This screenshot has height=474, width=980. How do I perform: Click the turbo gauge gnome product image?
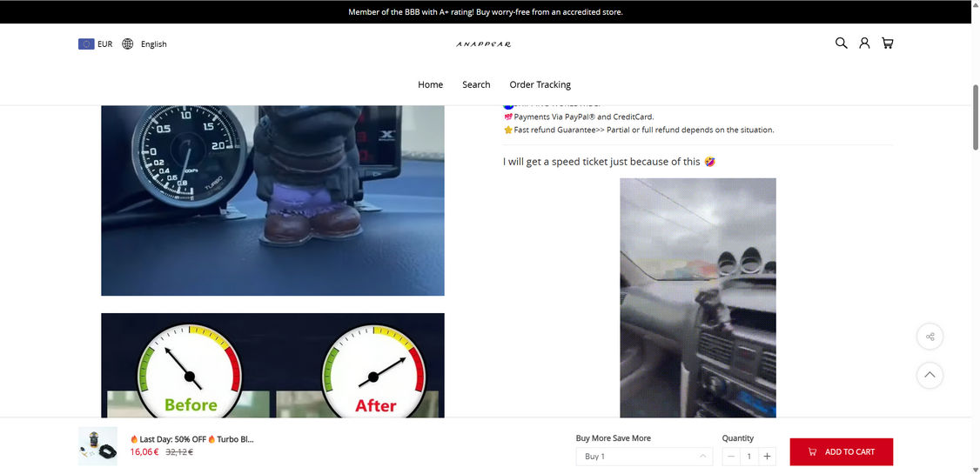click(x=272, y=200)
